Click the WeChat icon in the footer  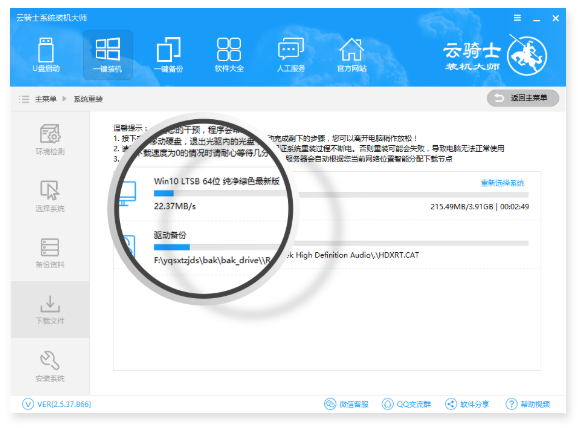click(x=330, y=404)
